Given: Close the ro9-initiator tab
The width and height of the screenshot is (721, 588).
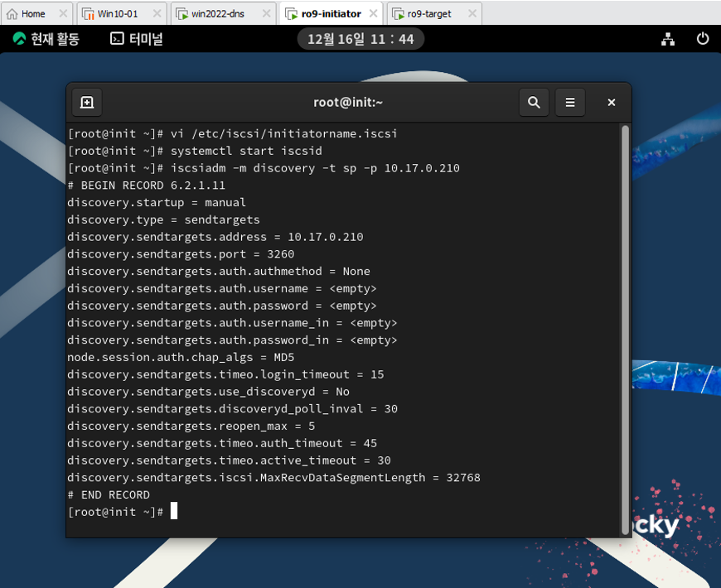Looking at the screenshot, I should tap(374, 14).
